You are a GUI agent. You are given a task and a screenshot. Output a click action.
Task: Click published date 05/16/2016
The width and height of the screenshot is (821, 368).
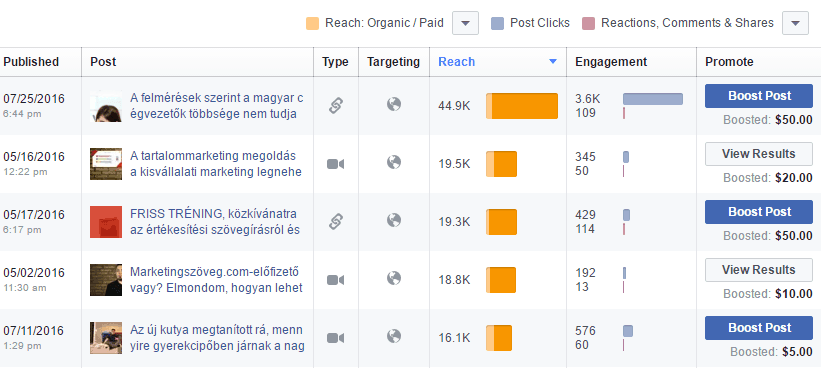click(34, 157)
